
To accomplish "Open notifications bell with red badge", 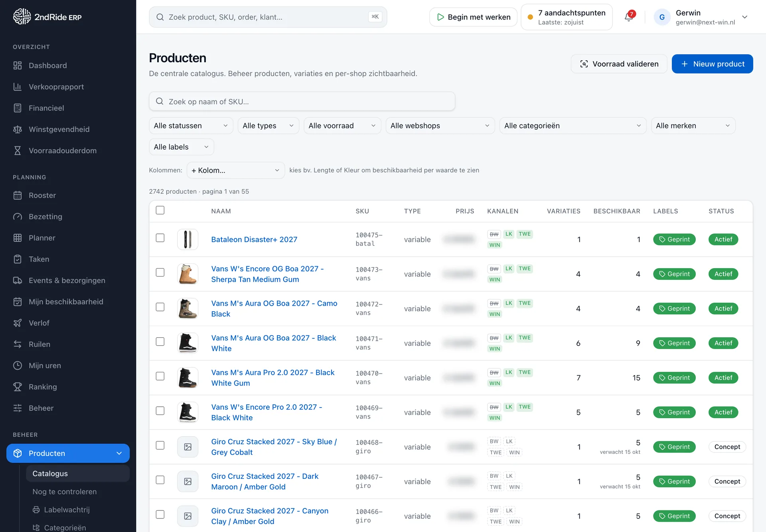I will point(629,17).
